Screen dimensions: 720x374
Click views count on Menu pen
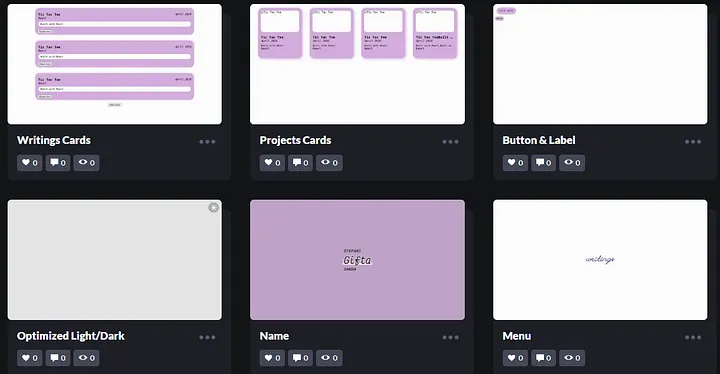[572, 358]
